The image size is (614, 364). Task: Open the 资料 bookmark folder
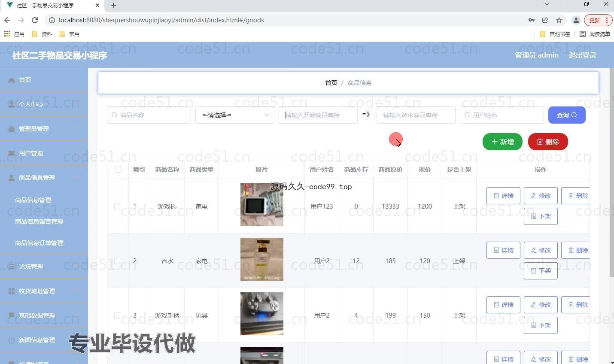(42, 34)
